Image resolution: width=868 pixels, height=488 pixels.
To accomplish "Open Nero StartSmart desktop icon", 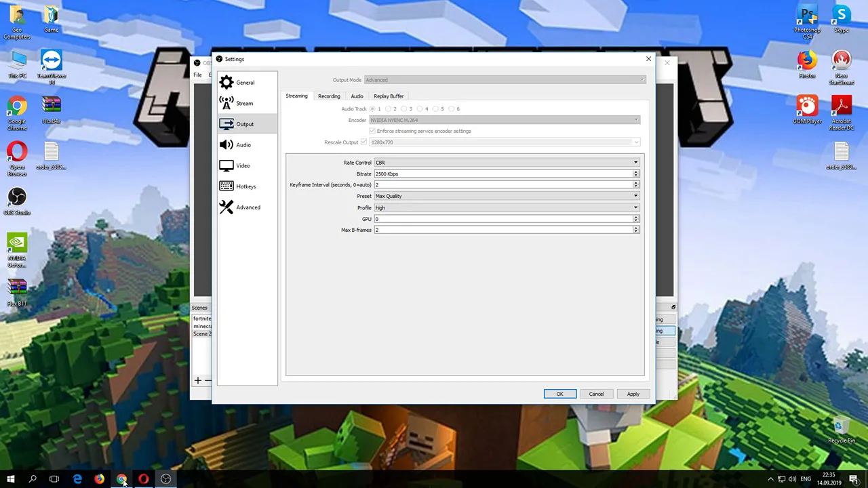I will coord(842,68).
